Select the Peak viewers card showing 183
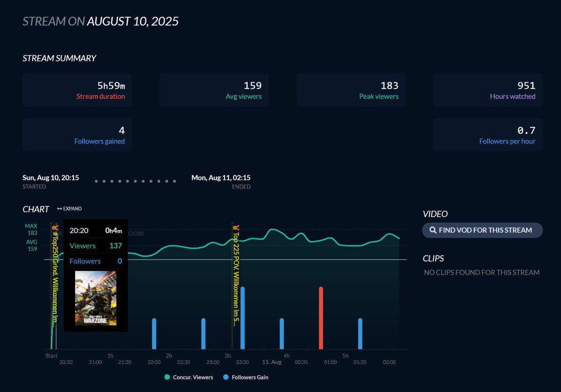The image size is (561, 392). [350, 89]
